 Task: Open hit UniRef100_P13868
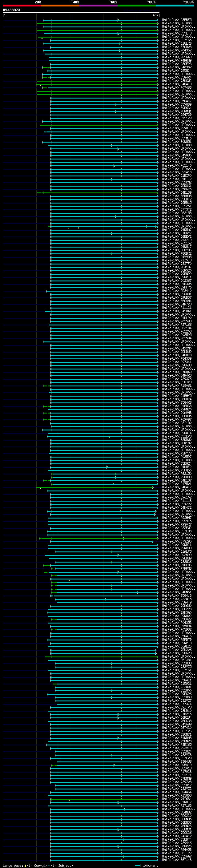tap(177, 796)
